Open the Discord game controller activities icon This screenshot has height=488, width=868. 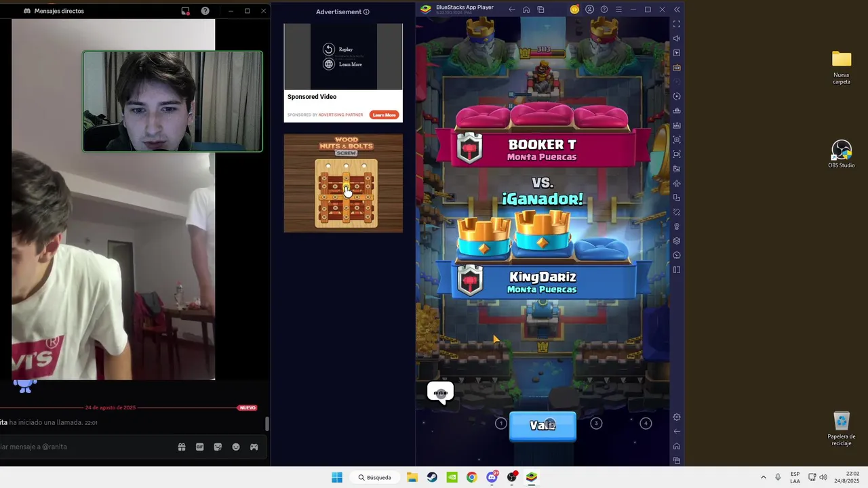pyautogui.click(x=254, y=447)
